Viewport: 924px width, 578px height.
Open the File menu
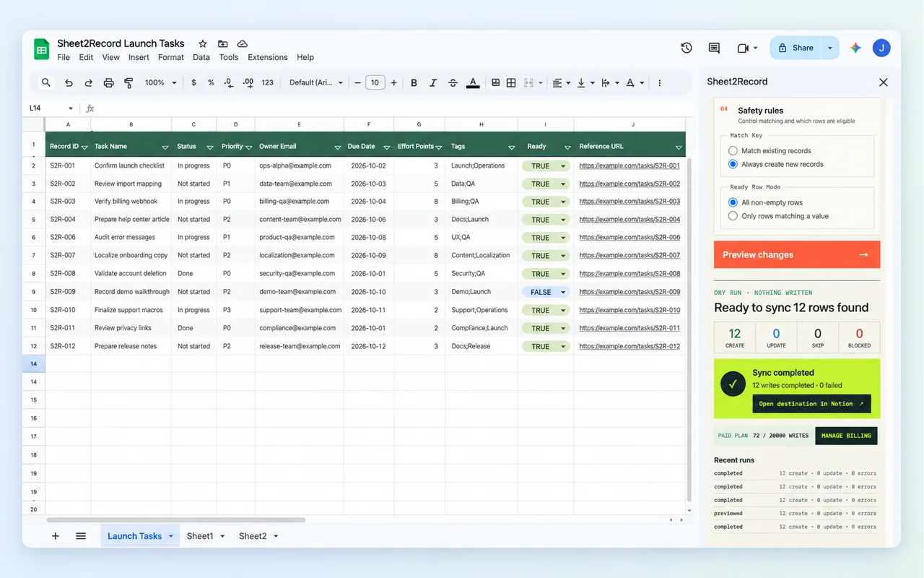[x=64, y=57]
